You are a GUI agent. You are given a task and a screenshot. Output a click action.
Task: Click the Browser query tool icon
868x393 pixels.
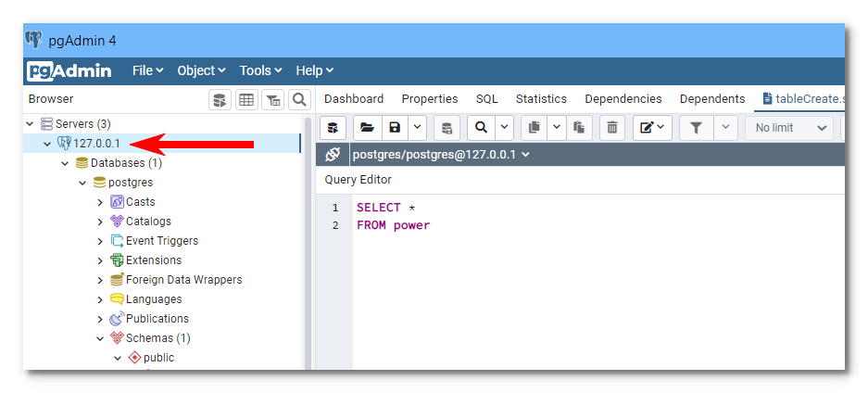coord(220,100)
